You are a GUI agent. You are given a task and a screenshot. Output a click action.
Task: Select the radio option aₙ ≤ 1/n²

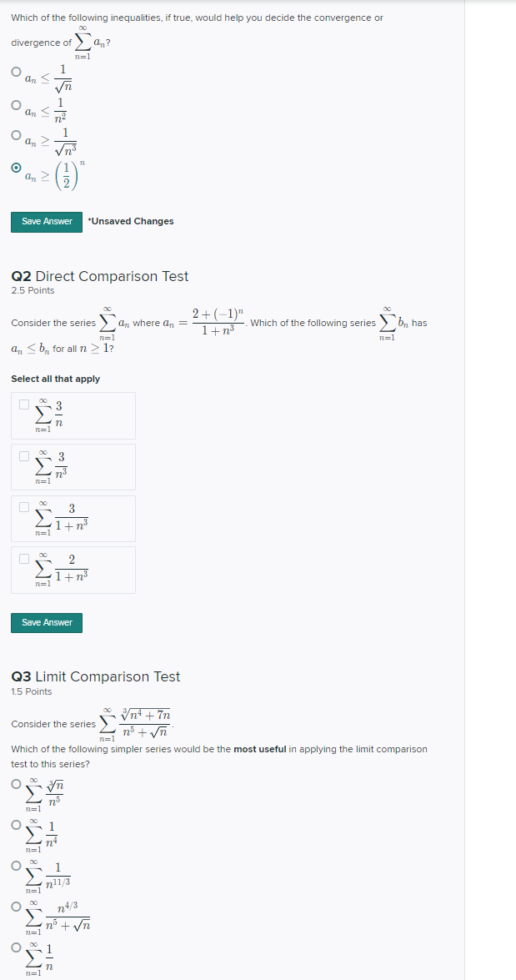(15, 104)
